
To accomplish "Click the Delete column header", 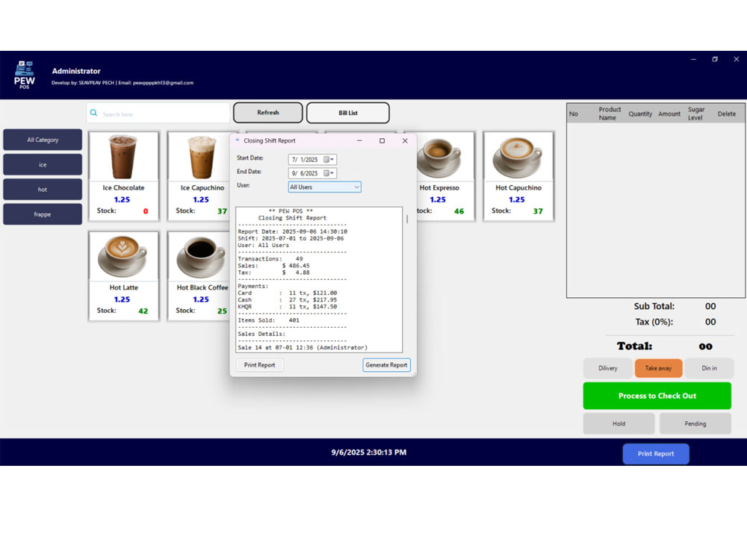I will (727, 113).
